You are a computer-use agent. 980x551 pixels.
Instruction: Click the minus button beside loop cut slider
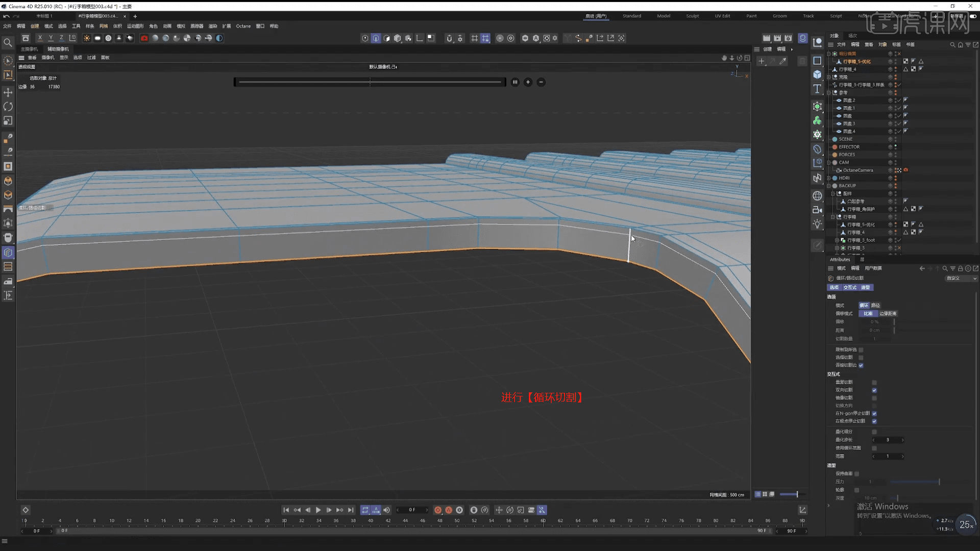tap(541, 82)
